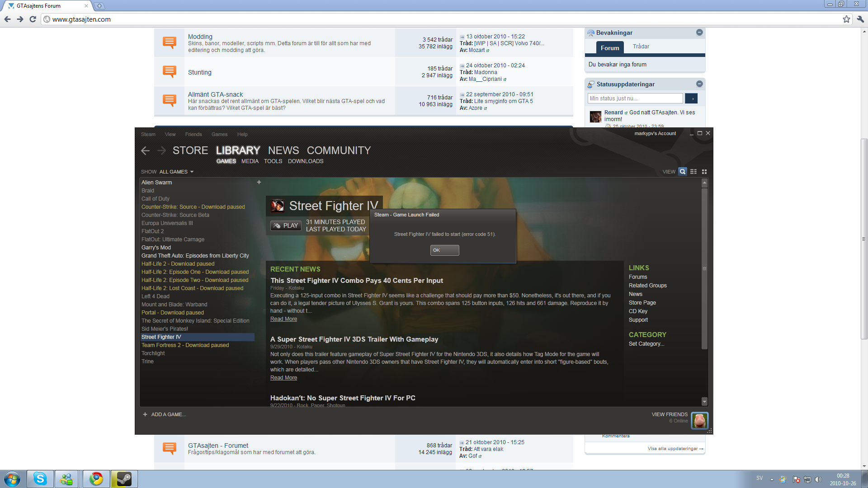This screenshot has width=868, height=488.
Task: Switch to the Trådar tab in Bevakningar
Action: click(x=641, y=47)
